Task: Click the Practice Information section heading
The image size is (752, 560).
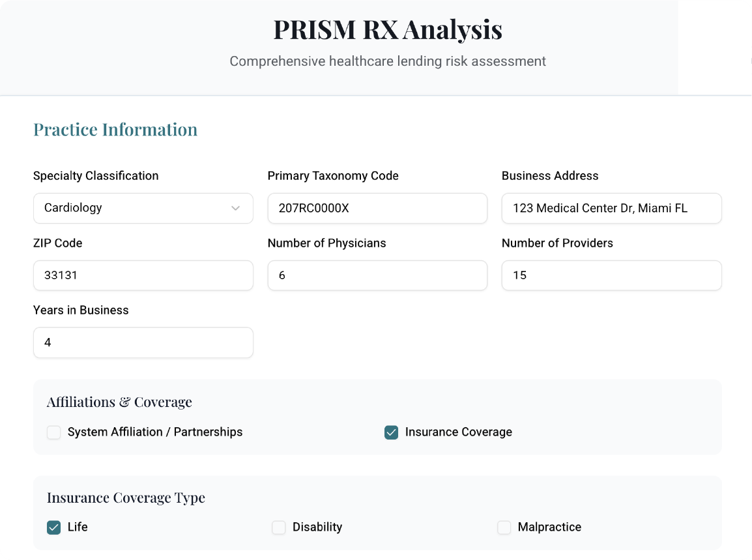Action: pos(115,130)
